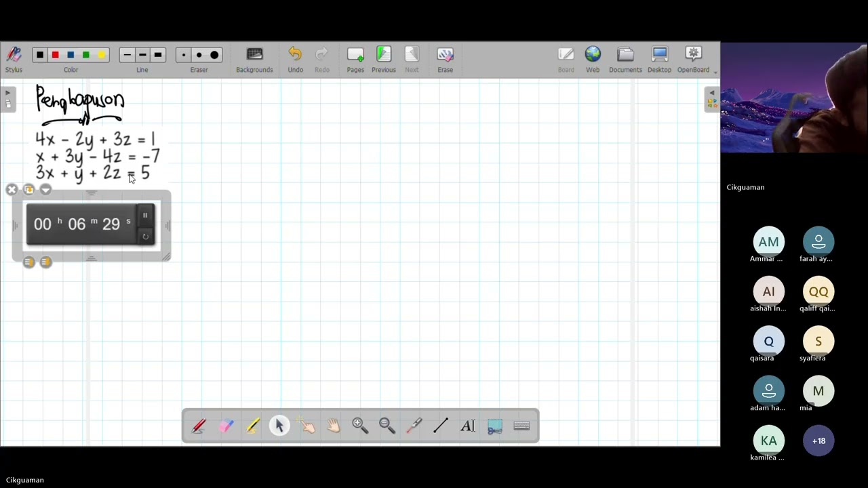This screenshot has width=868, height=488.
Task: Open the Web browser mode
Action: (x=593, y=59)
